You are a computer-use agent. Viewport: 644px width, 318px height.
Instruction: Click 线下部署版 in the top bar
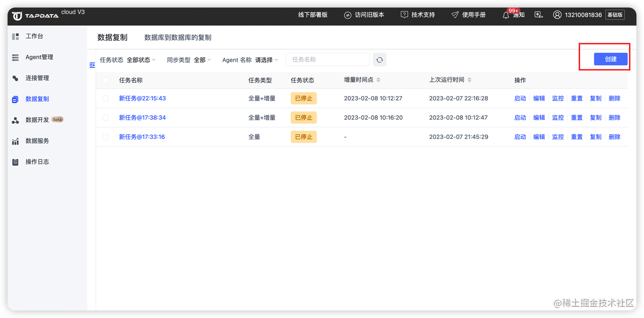pyautogui.click(x=313, y=15)
